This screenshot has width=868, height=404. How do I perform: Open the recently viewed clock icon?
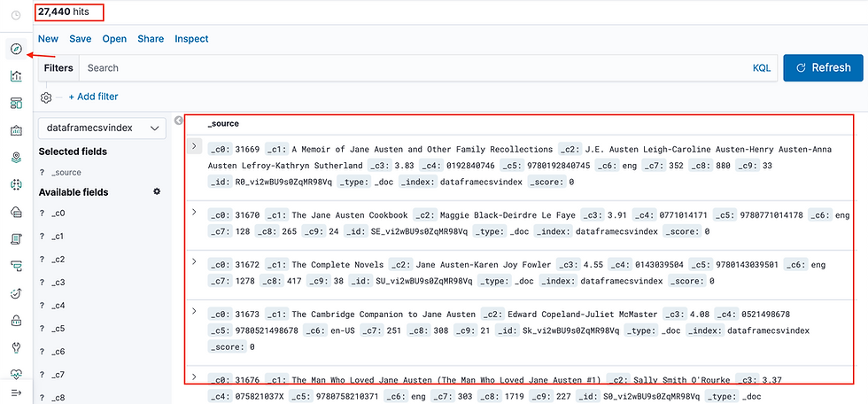(16, 15)
